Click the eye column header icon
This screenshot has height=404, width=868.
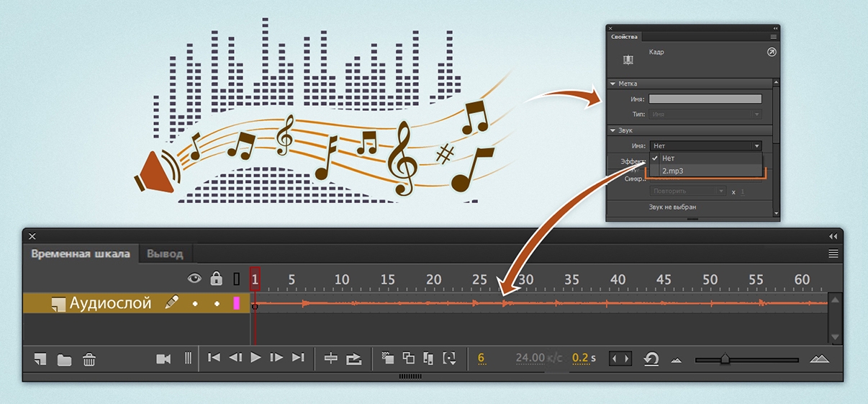[x=194, y=279]
